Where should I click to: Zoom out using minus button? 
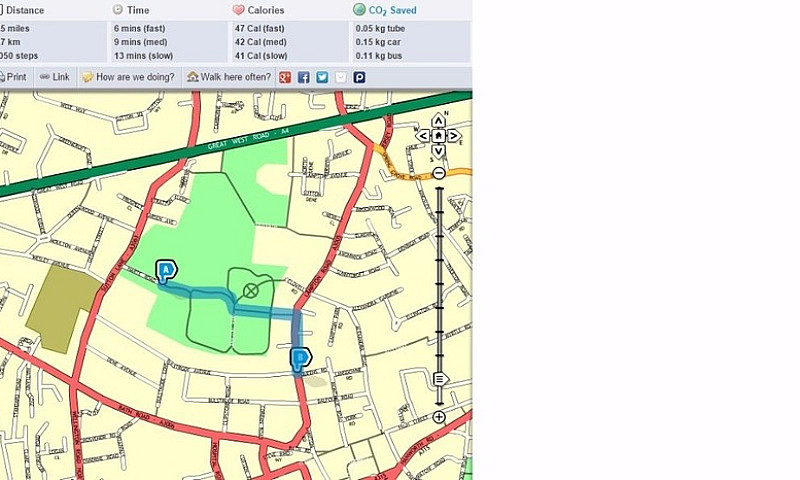[x=439, y=173]
